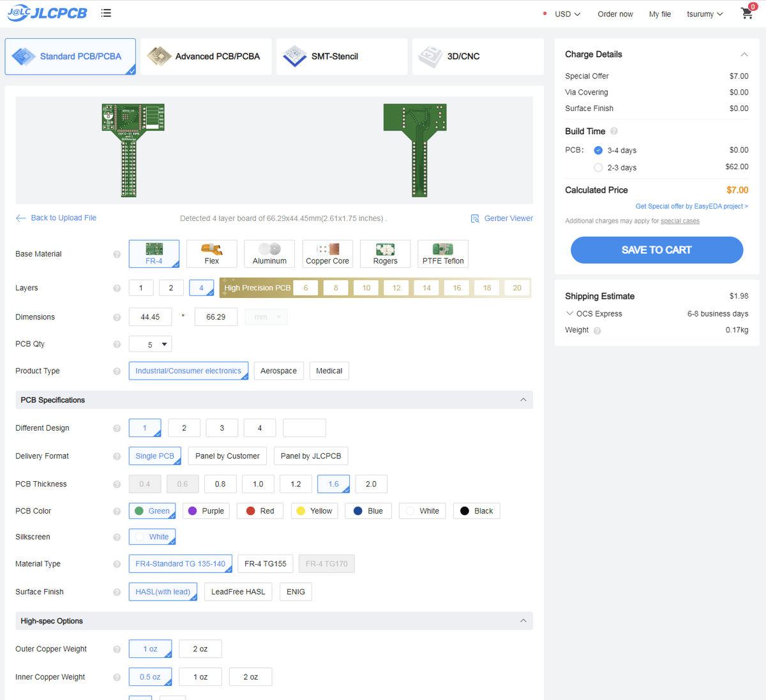Expand the OCS Express shipping option
The image size is (766, 700).
tap(569, 313)
